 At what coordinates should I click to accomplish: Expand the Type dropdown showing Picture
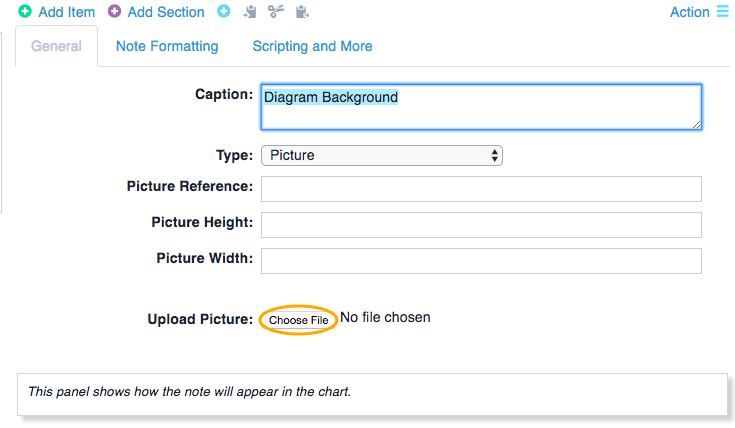pos(381,155)
